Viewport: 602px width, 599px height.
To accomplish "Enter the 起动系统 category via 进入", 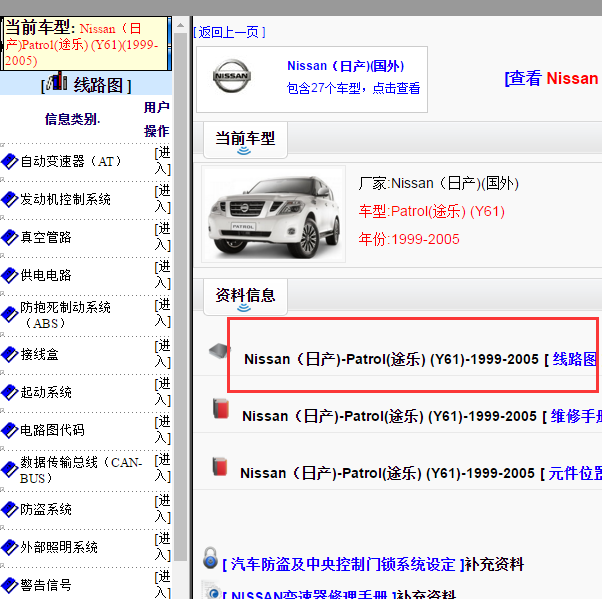I will (x=163, y=392).
